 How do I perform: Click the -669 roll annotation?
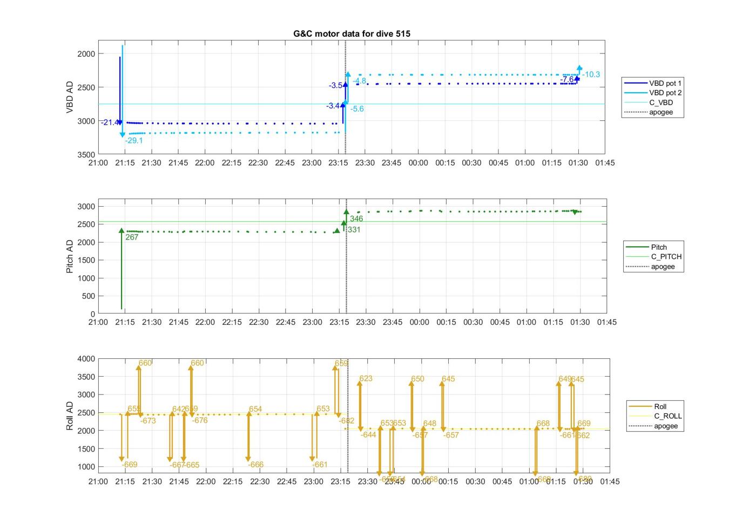(130, 465)
